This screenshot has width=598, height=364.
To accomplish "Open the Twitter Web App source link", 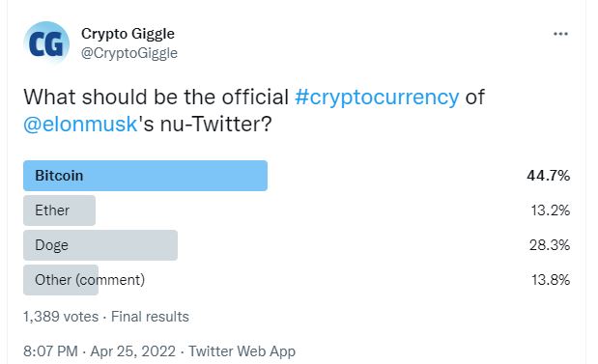I will point(242,351).
